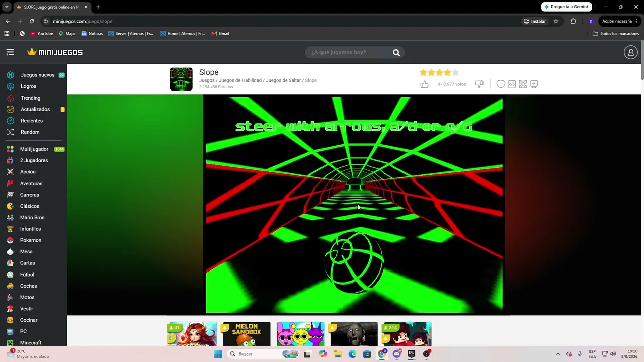
Task: Open the Clásicos category
Action: (x=29, y=206)
